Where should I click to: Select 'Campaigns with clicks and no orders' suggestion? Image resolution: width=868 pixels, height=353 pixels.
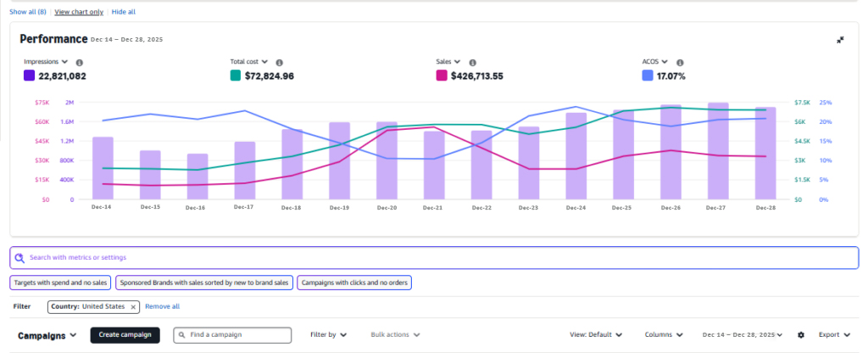pyautogui.click(x=353, y=283)
